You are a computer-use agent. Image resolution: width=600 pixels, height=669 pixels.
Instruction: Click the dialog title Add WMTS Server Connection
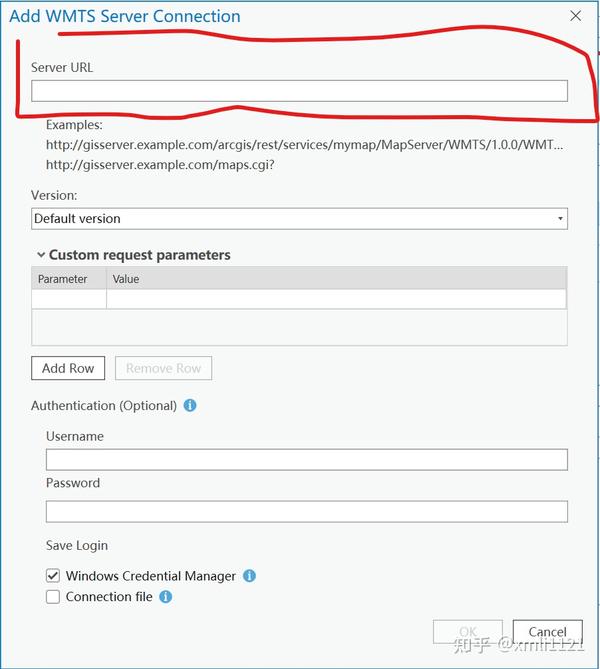coord(125,16)
